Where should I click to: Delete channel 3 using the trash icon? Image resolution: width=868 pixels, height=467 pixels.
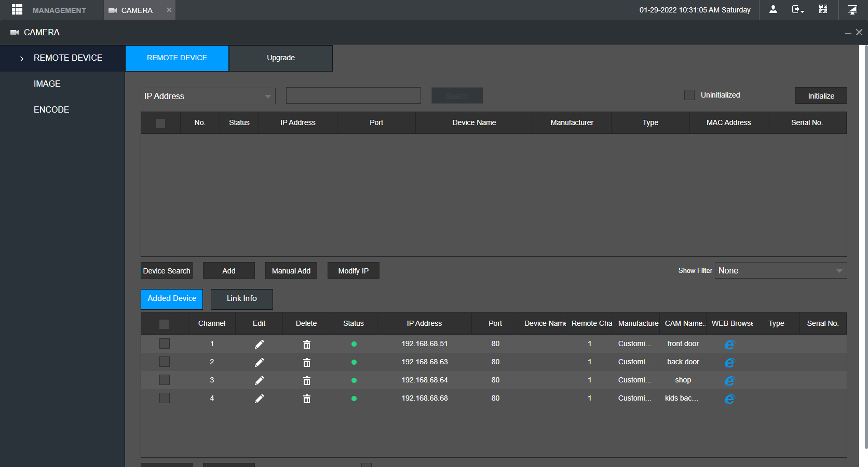pos(307,380)
